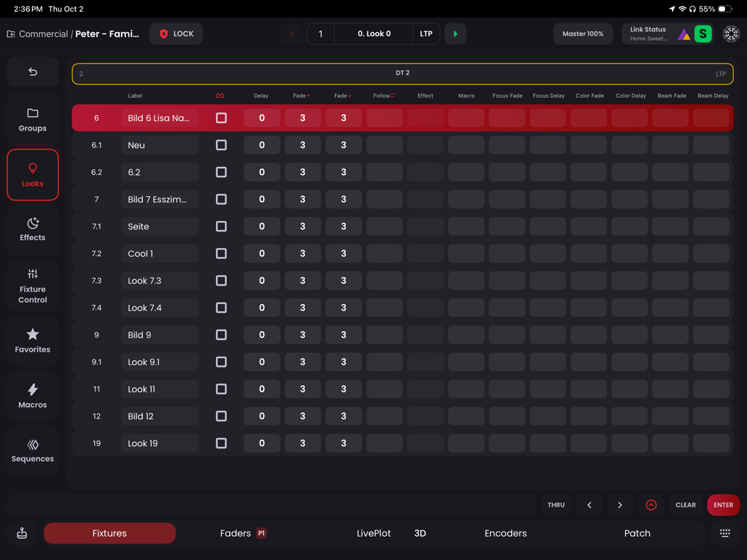Show the Favorites panel
This screenshot has height=560, width=747.
[32, 340]
